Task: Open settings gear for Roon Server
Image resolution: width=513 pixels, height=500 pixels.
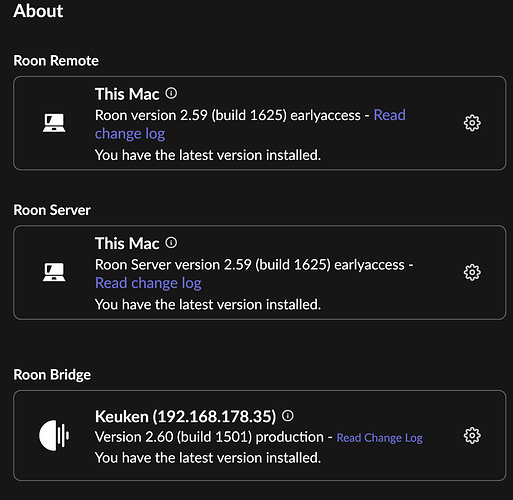Action: (472, 273)
